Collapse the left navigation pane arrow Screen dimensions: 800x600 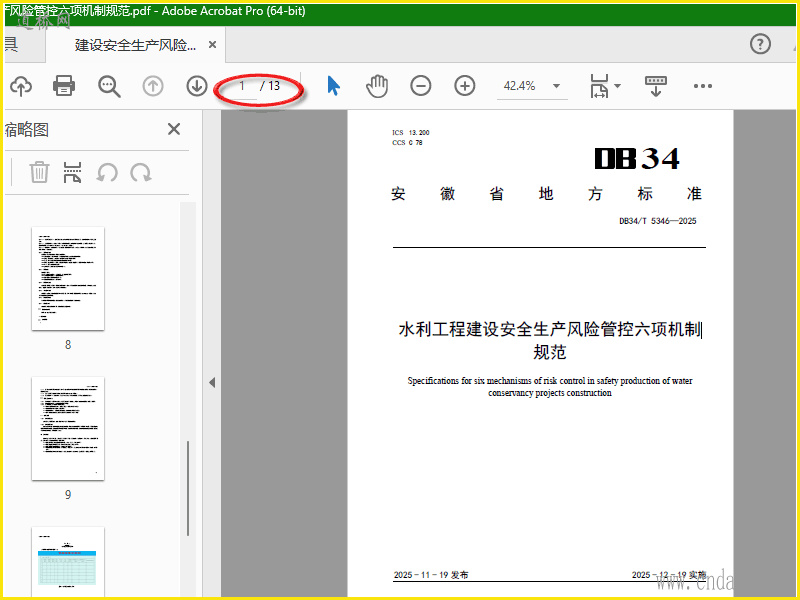pos(212,382)
